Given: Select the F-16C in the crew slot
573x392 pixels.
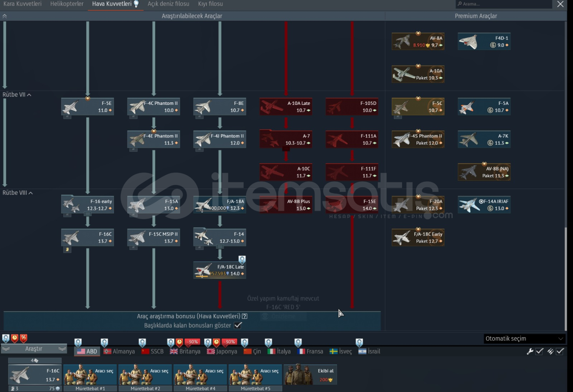Looking at the screenshot, I should tap(35, 375).
